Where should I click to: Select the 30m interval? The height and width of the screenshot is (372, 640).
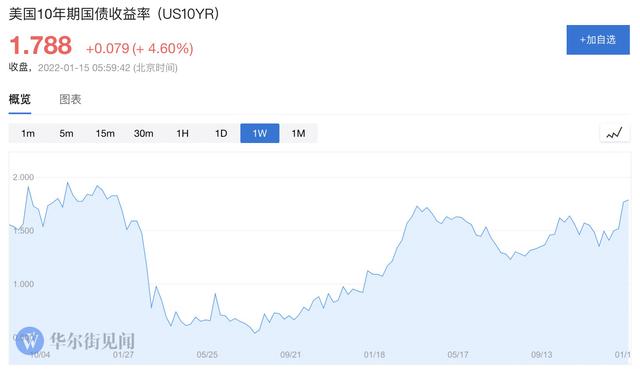[144, 134]
